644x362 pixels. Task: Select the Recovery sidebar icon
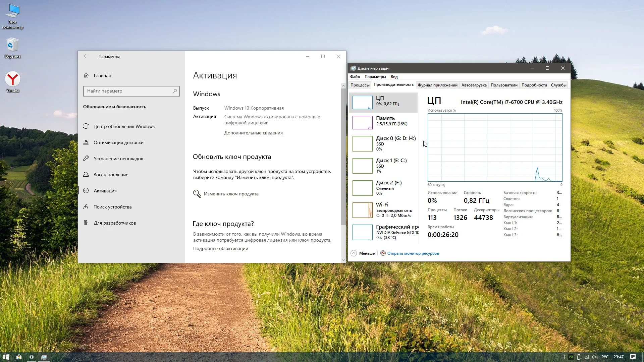86,175
